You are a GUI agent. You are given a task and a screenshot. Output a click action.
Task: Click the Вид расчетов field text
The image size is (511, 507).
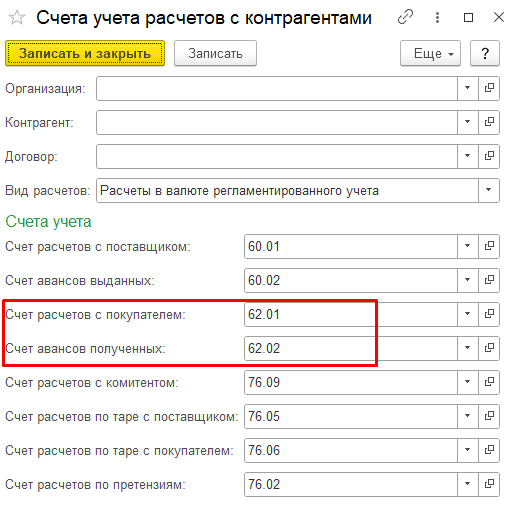coord(239,191)
